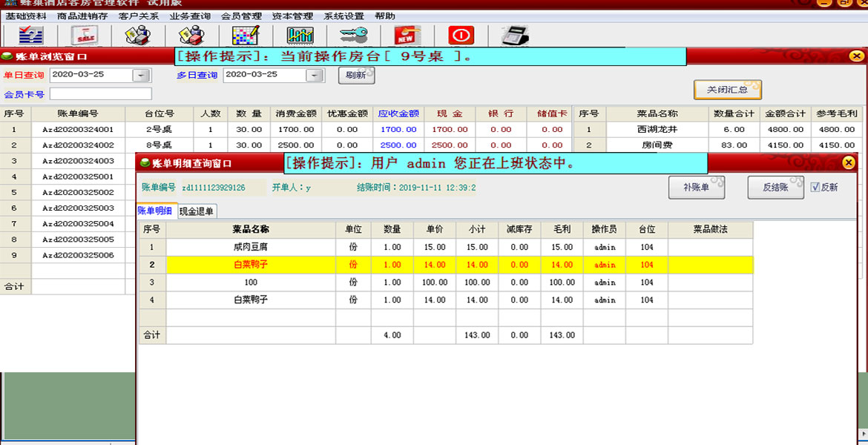Screen dimensions: 868x445
Task: Switch to the 现金退单 tab
Action: pyautogui.click(x=197, y=211)
